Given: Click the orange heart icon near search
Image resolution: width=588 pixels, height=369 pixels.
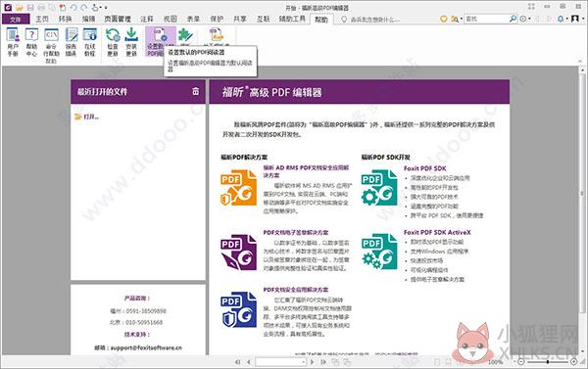Looking at the screenshot, I should click(444, 19).
